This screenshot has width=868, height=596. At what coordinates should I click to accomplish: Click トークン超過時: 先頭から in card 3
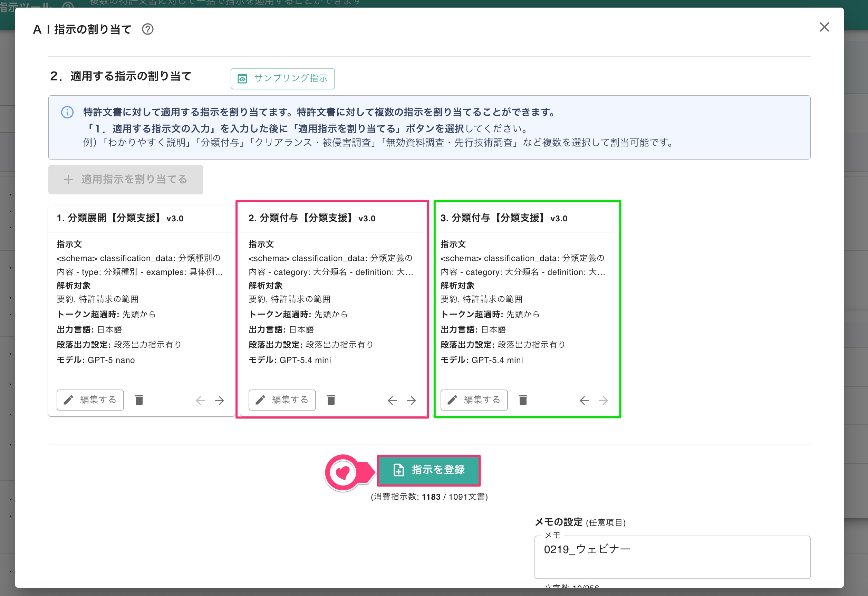click(490, 315)
